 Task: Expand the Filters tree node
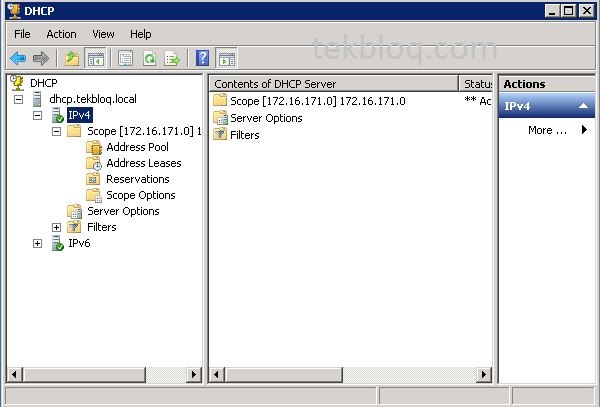[56, 228]
